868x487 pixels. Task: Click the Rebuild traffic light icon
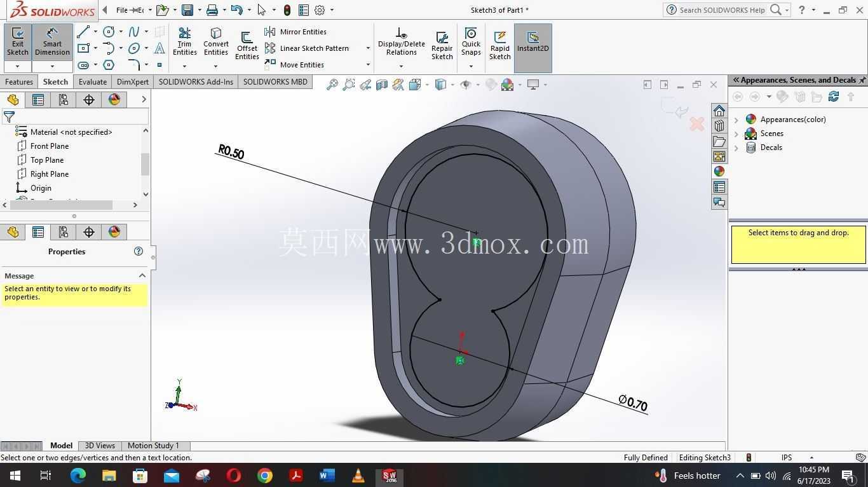pyautogui.click(x=287, y=10)
